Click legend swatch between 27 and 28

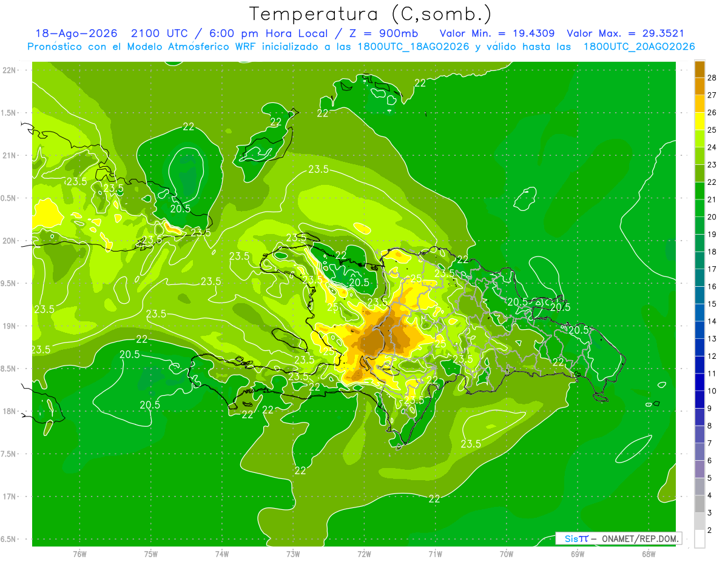click(x=699, y=86)
